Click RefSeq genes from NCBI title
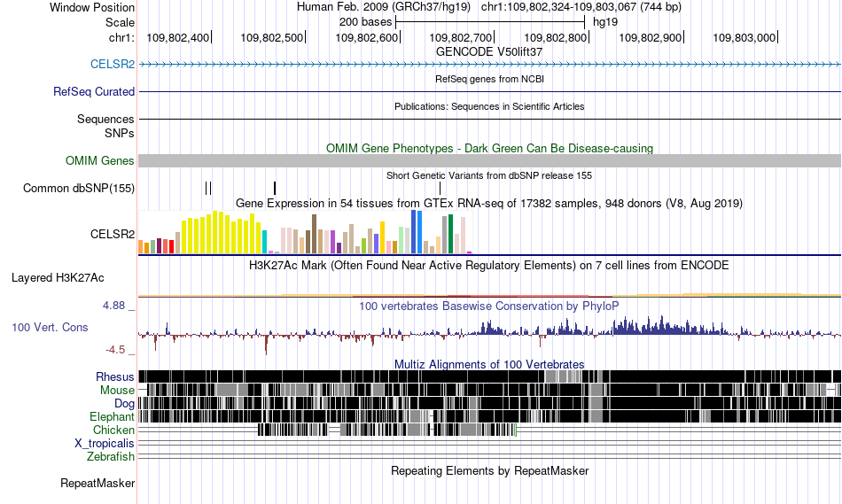This screenshot has height=504, width=842. point(490,79)
